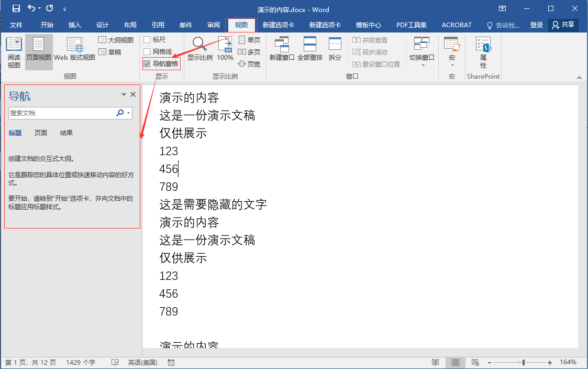This screenshot has height=369, width=588.
Task: Switch to read mode in status bar
Action: pyautogui.click(x=435, y=362)
